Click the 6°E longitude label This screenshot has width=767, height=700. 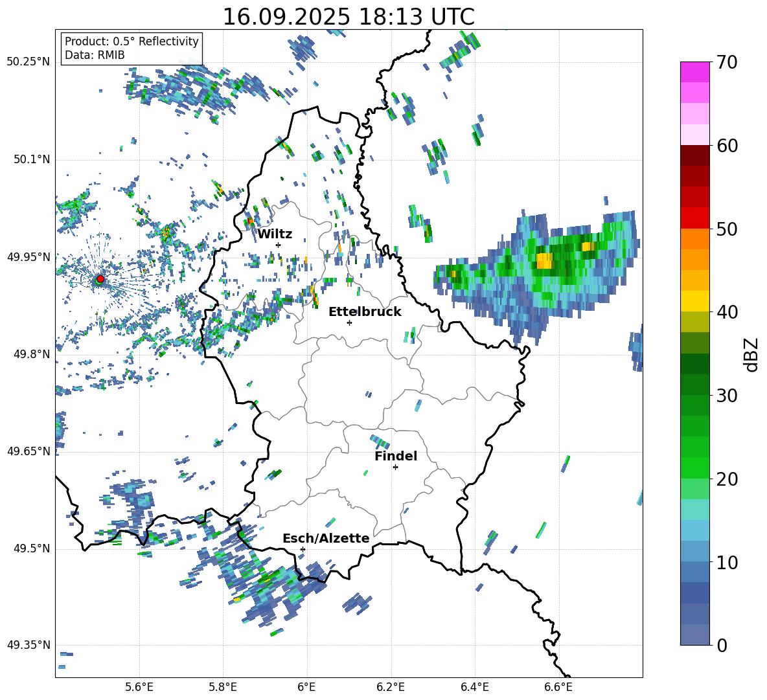(x=306, y=687)
